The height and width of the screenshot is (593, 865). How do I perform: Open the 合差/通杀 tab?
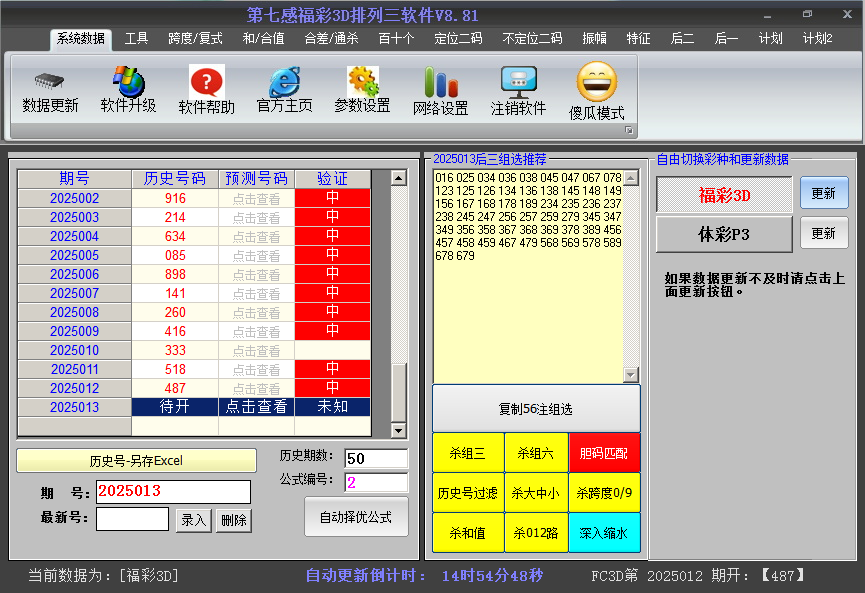pyautogui.click(x=332, y=39)
